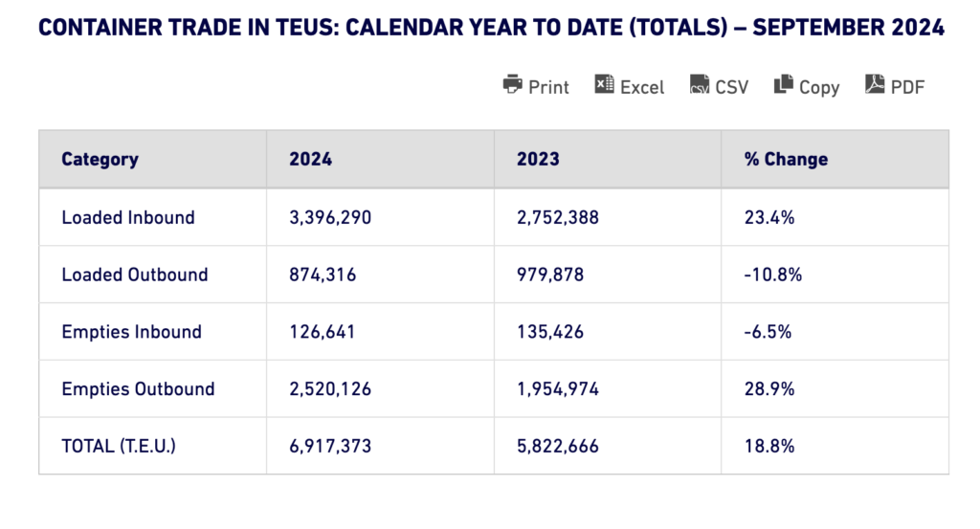
Task: Sort by the 2024 column header
Action: pos(311,160)
